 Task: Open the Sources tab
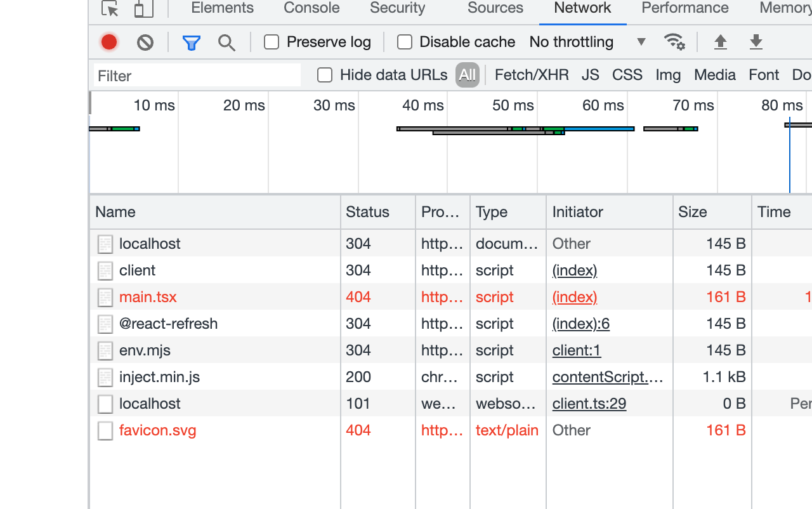click(495, 8)
